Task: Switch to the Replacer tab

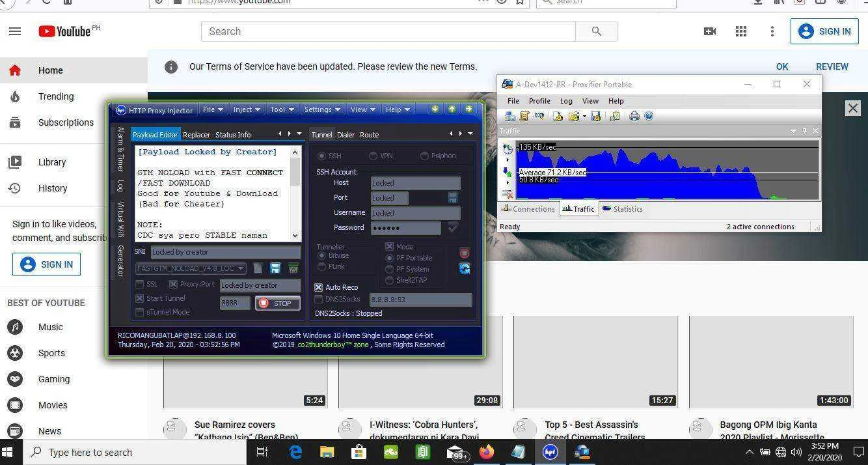Action: pos(196,135)
